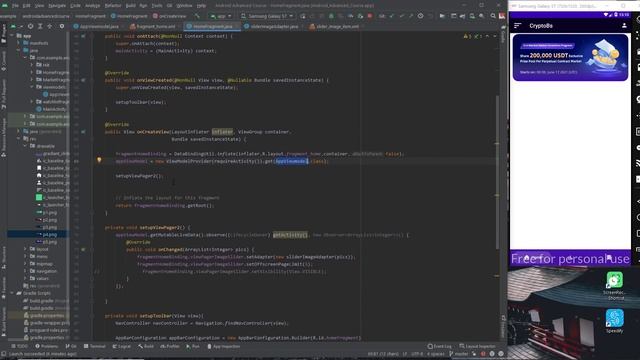Click the Expand All icon in Project panel
The width and height of the screenshot is (640, 360).
point(40,26)
